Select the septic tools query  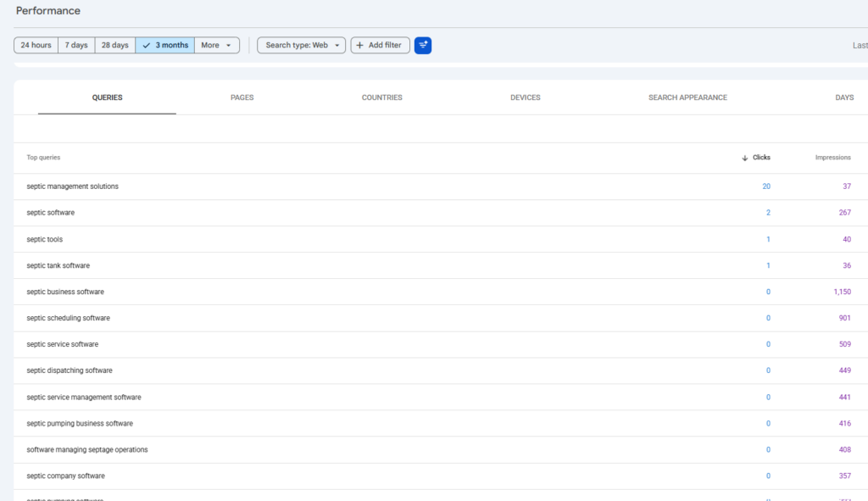[45, 239]
